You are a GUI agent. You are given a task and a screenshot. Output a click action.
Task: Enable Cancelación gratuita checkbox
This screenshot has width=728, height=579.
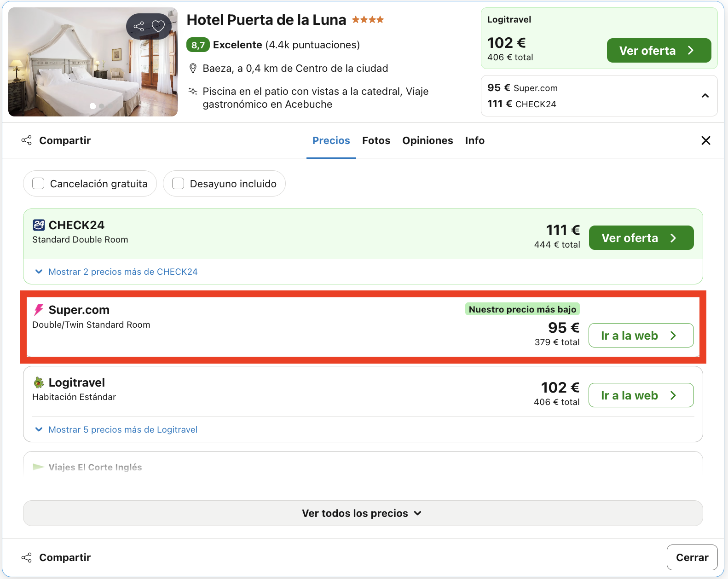(38, 184)
